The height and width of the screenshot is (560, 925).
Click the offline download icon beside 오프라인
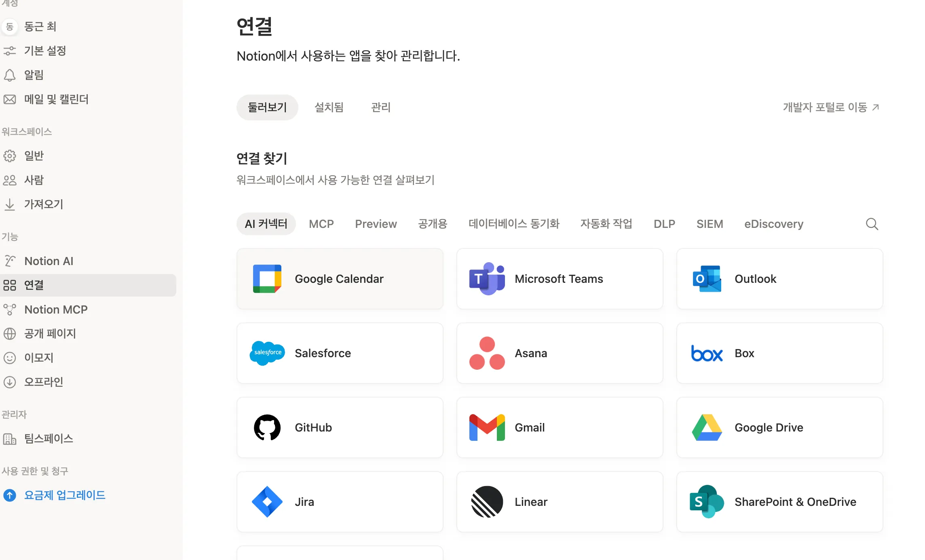point(10,382)
